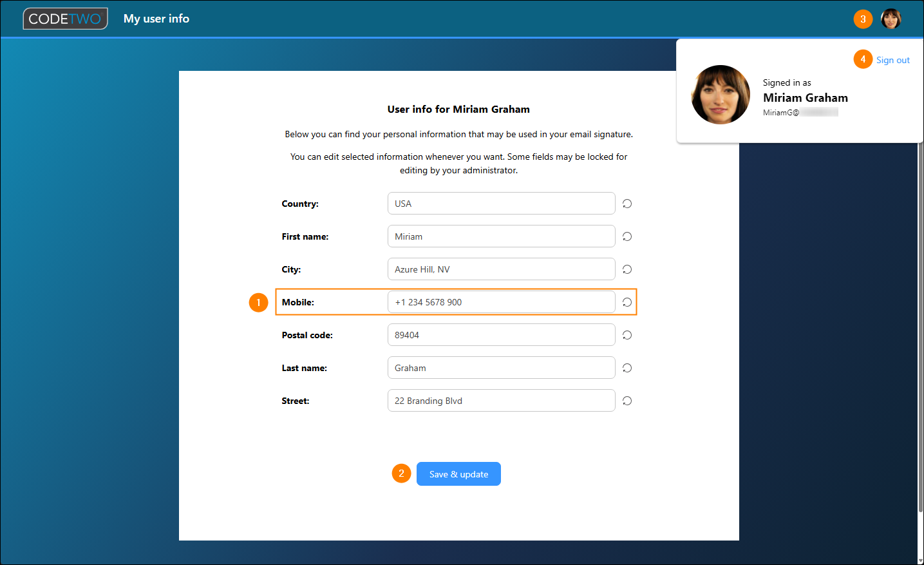Focus the Country input field
The height and width of the screenshot is (565, 924).
tap(501, 204)
